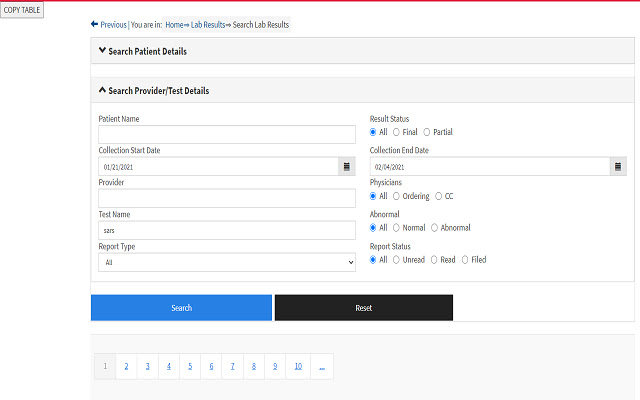Select Ordering under Physicians
Screen dimensions: 640x400
coord(397,196)
